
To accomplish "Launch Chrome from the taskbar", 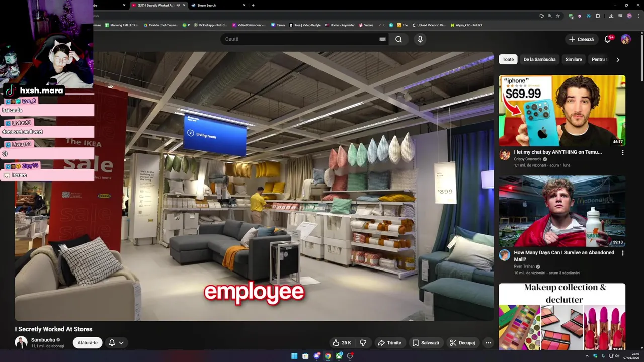I will [328, 356].
